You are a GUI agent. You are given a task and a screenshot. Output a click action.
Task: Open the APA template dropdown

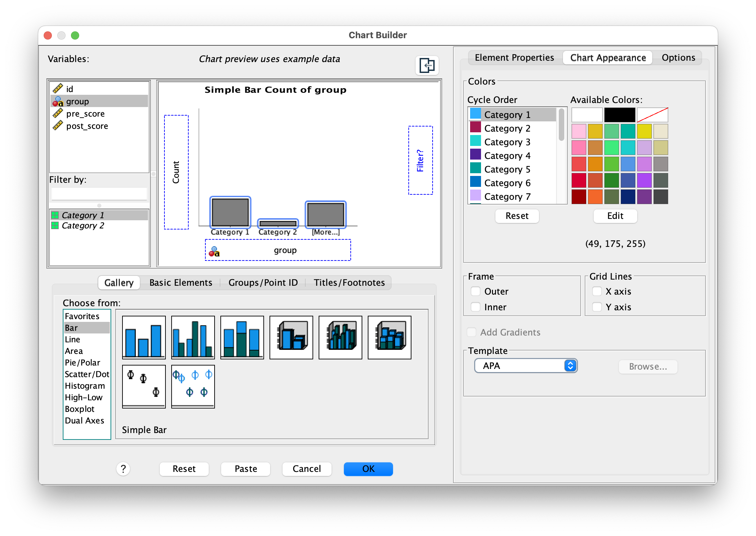click(x=525, y=366)
